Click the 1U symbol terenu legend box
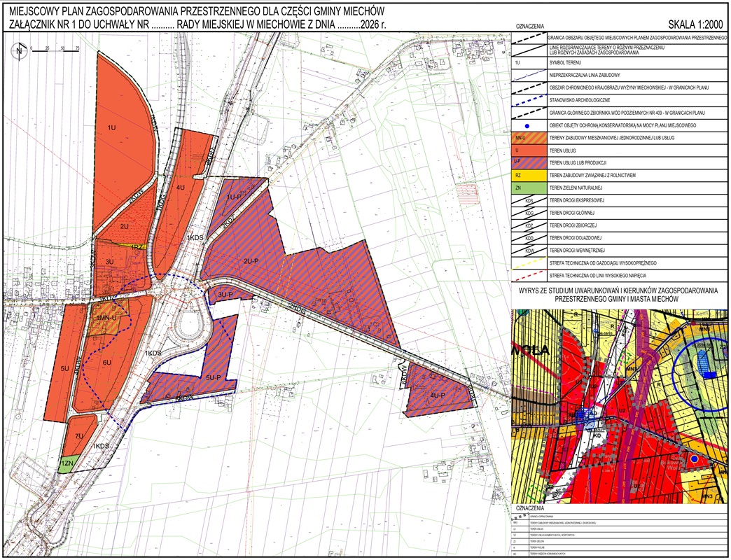The image size is (731, 560). pyautogui.click(x=529, y=63)
